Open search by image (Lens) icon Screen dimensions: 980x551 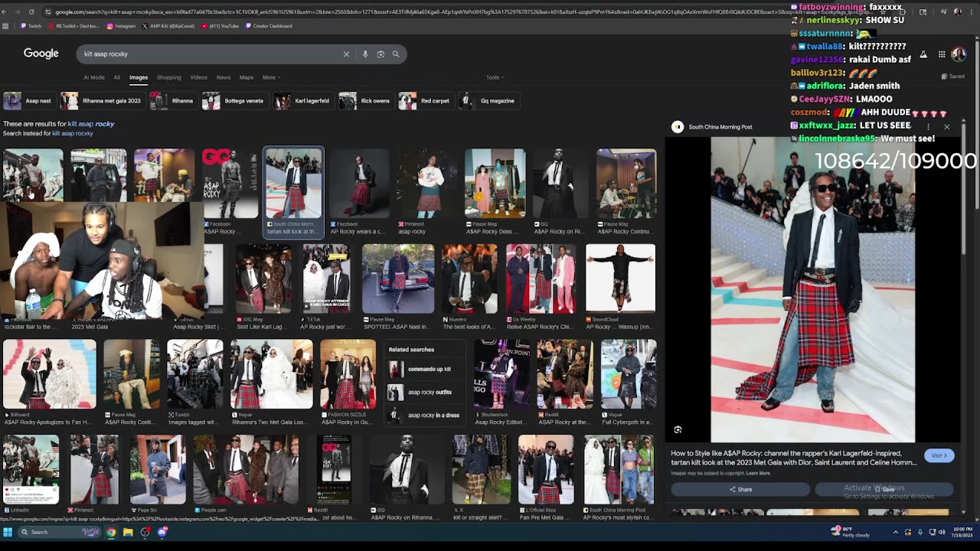click(x=381, y=54)
